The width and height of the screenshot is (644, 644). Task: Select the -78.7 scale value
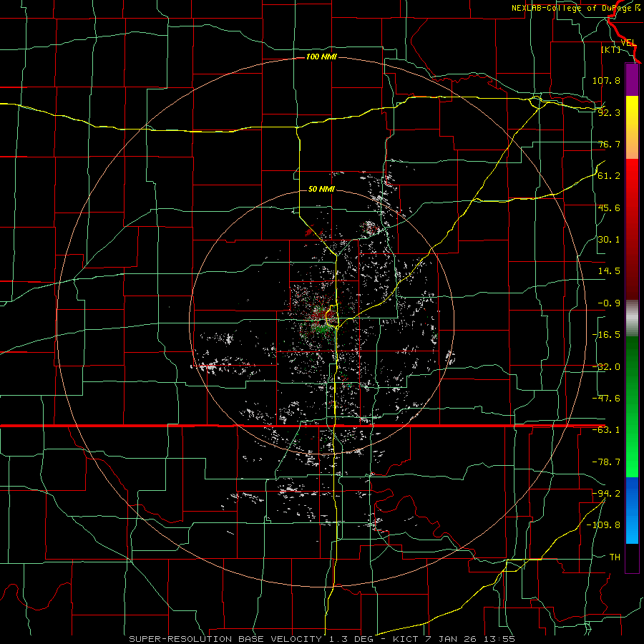pos(606,462)
